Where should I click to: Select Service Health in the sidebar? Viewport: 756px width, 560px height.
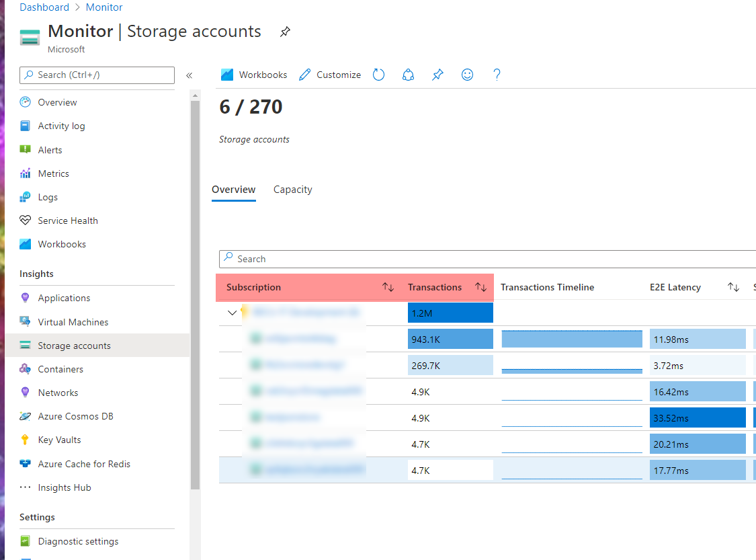click(x=67, y=220)
